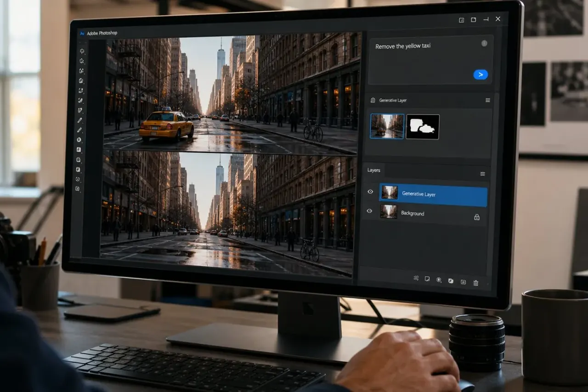Click the add layer mask icon in Layers footer
This screenshot has width=588, height=392.
coord(427,278)
